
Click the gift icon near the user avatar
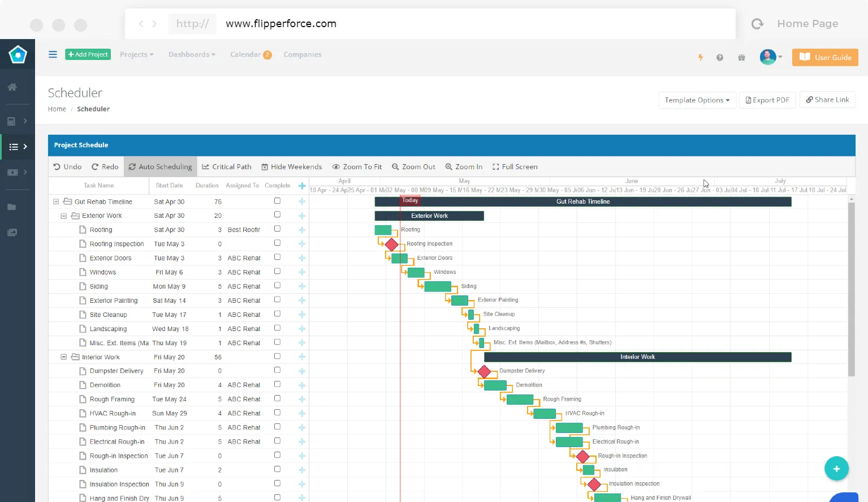[741, 57]
